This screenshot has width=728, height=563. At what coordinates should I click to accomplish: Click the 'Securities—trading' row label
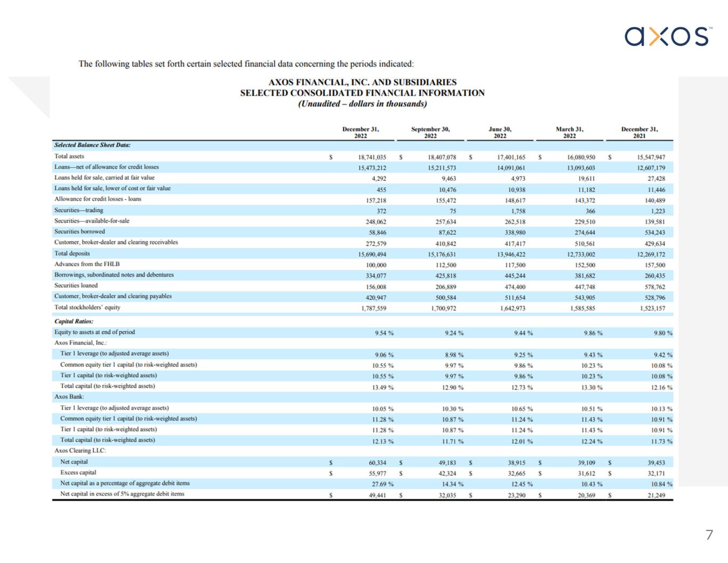pyautogui.click(x=79, y=210)
